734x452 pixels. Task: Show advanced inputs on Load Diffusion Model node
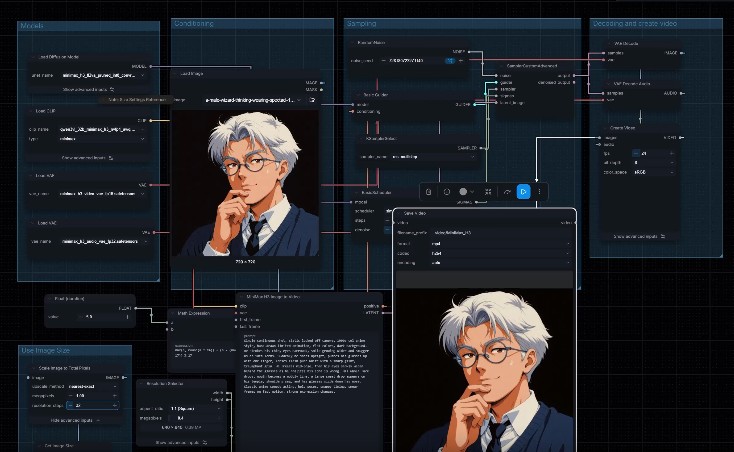89,89
